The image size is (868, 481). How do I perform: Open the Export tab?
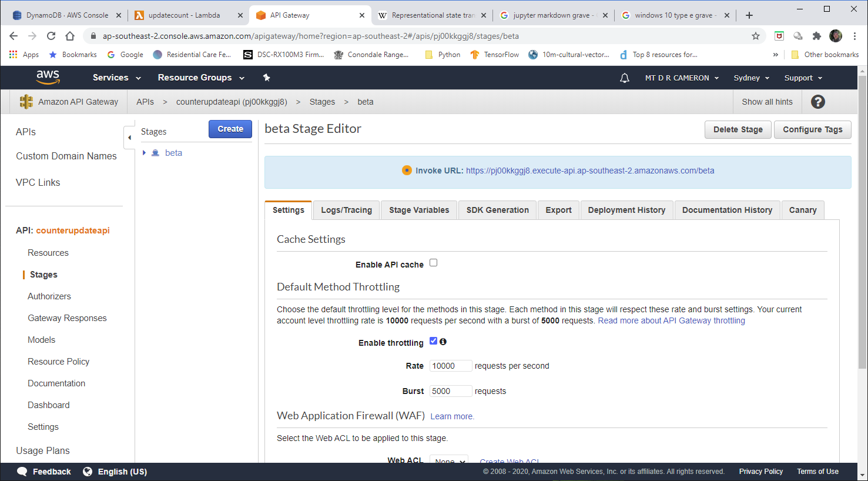558,210
